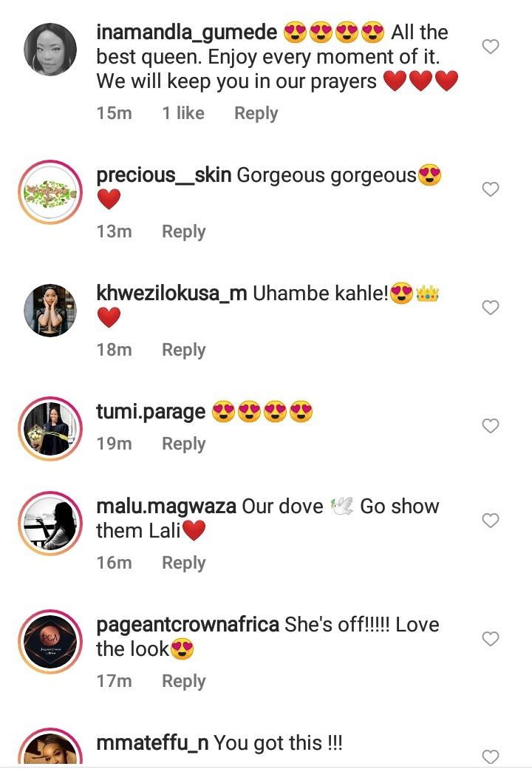Like pageantcrownafrica's She's off comment
The height and width of the screenshot is (772, 532).
coord(490,639)
